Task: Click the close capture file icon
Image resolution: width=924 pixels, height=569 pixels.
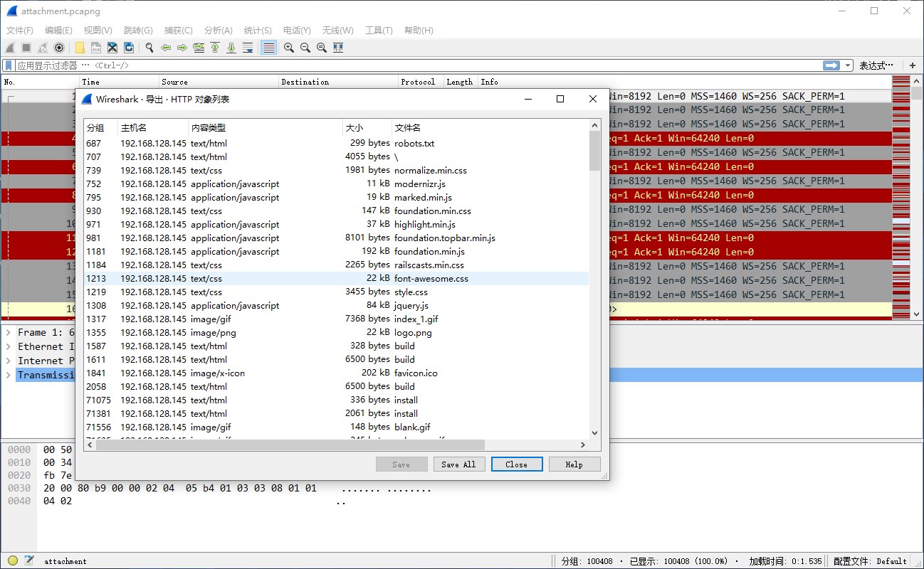Action: pyautogui.click(x=112, y=48)
